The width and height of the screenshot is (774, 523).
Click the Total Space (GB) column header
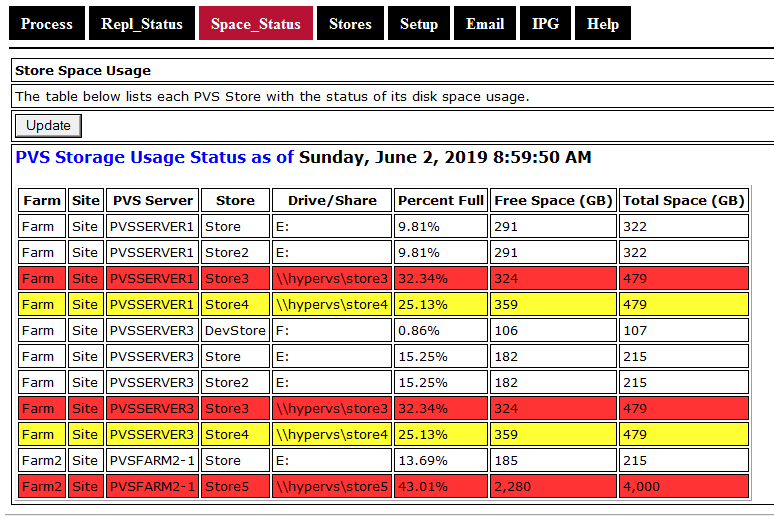click(683, 200)
